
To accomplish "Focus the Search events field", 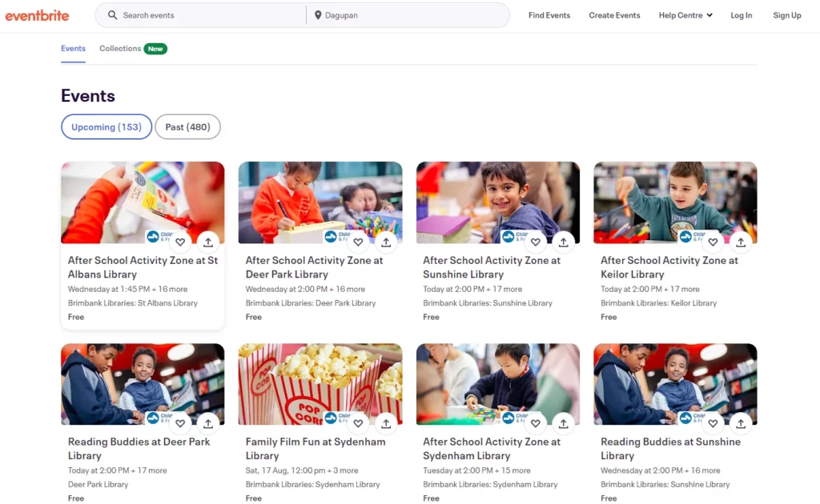I will click(207, 15).
